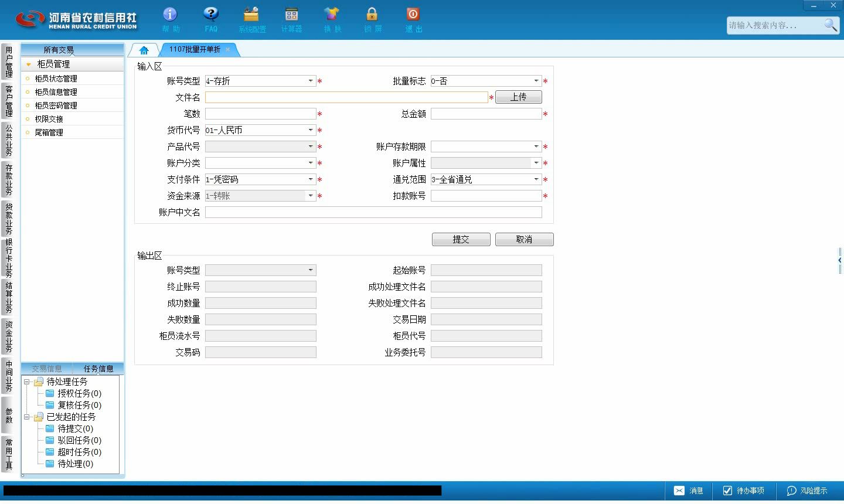Open the 参数 side tab
This screenshot has width=844, height=504.
8,416
